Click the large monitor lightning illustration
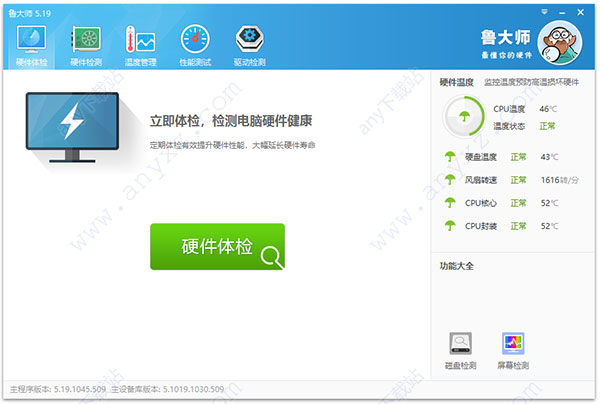The width and height of the screenshot is (600, 404). (74, 129)
